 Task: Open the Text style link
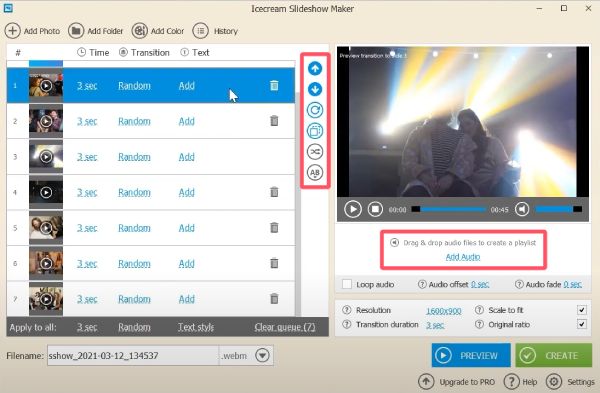point(196,327)
